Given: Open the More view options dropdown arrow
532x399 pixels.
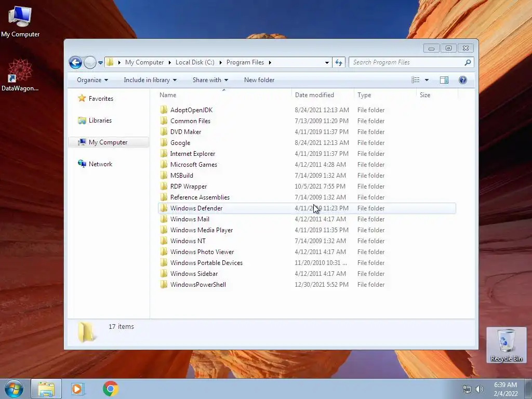Looking at the screenshot, I should pos(427,80).
